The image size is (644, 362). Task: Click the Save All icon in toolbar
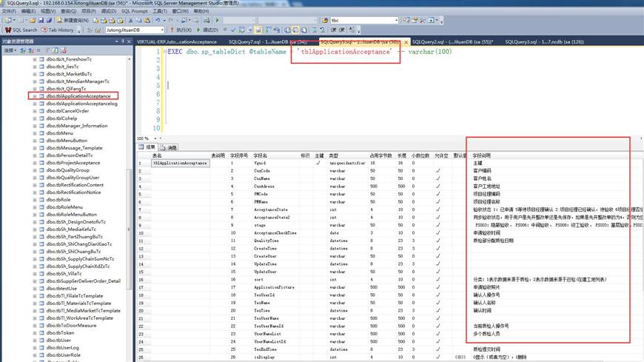tap(50, 20)
